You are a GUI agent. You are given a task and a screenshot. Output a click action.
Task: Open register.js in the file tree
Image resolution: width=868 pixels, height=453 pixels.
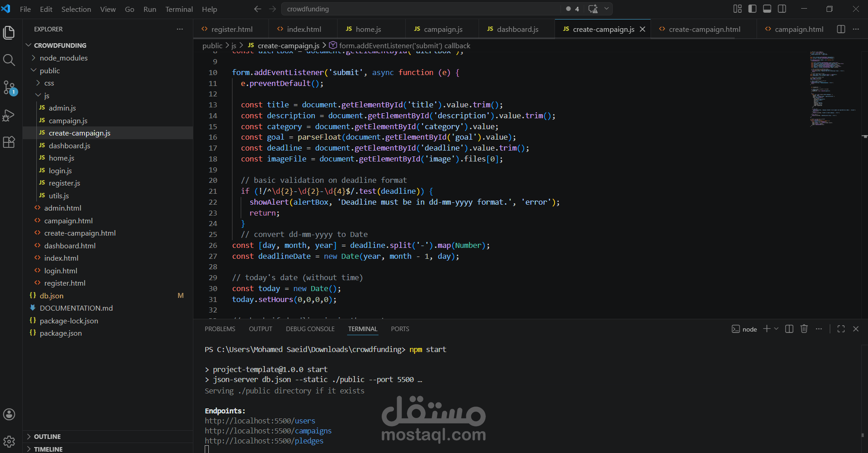(x=64, y=183)
